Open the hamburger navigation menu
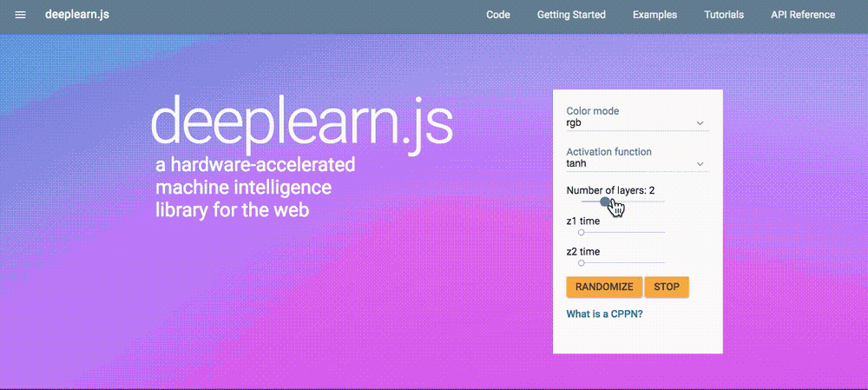Screen dimensions: 868x390 coord(21,15)
